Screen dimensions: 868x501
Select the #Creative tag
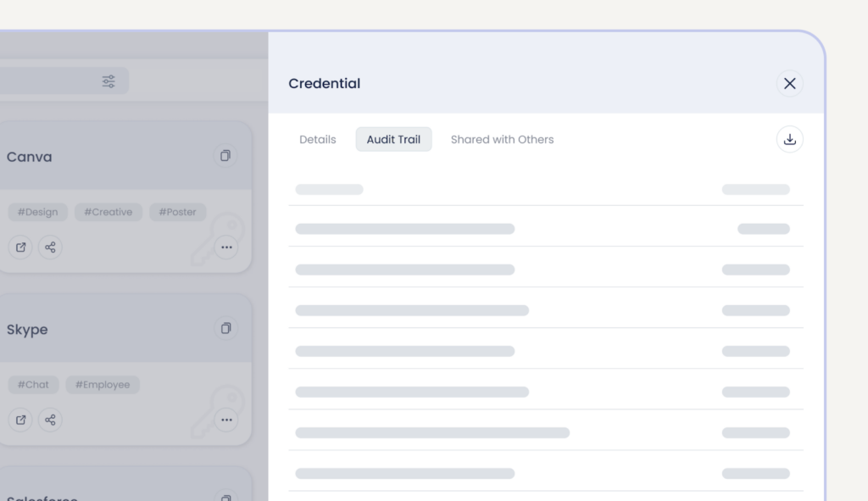(x=108, y=212)
